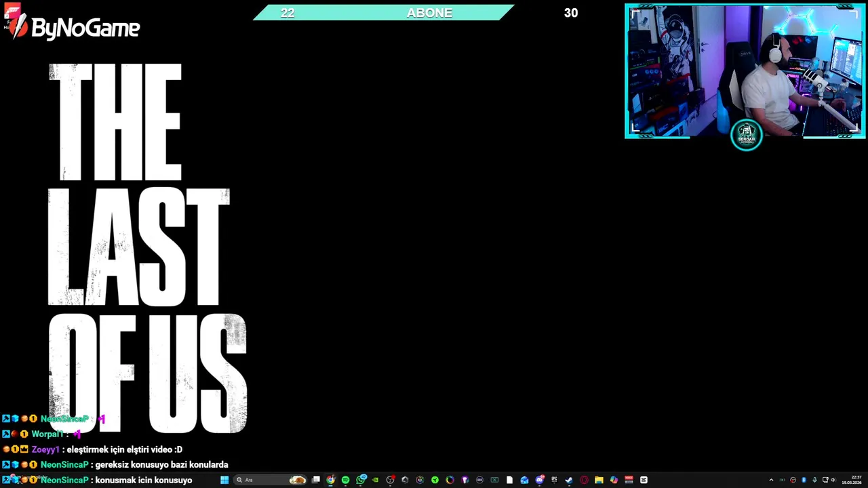The image size is (868, 488).
Task: Open CapCut from the taskbar
Action: pos(644,480)
